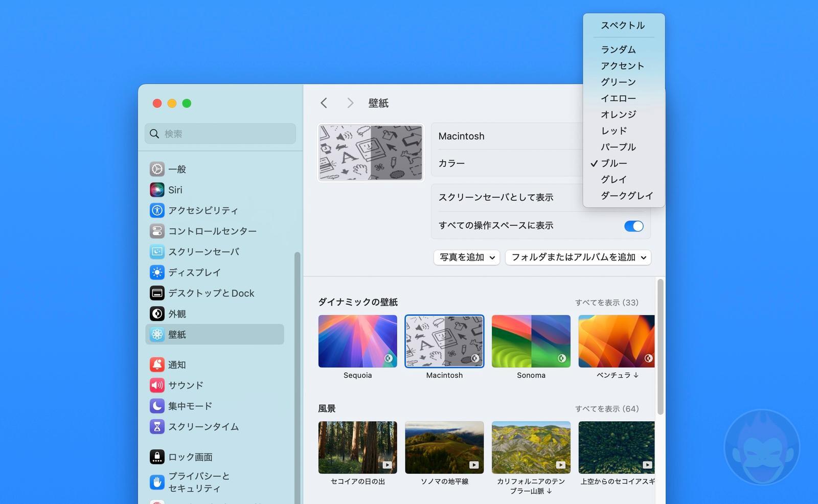Select the ベンチュラ wallpaper thumbnail
Screen dimensions: 818x504
click(617, 341)
